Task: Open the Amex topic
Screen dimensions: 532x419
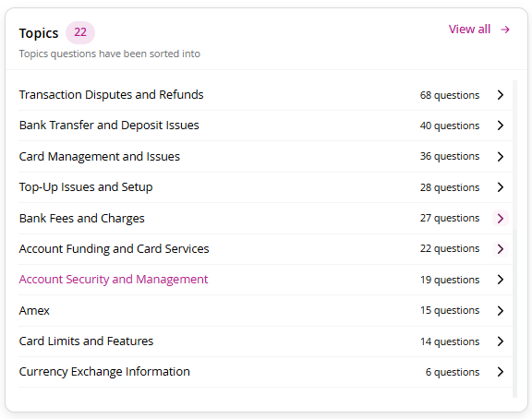Action: 34,310
